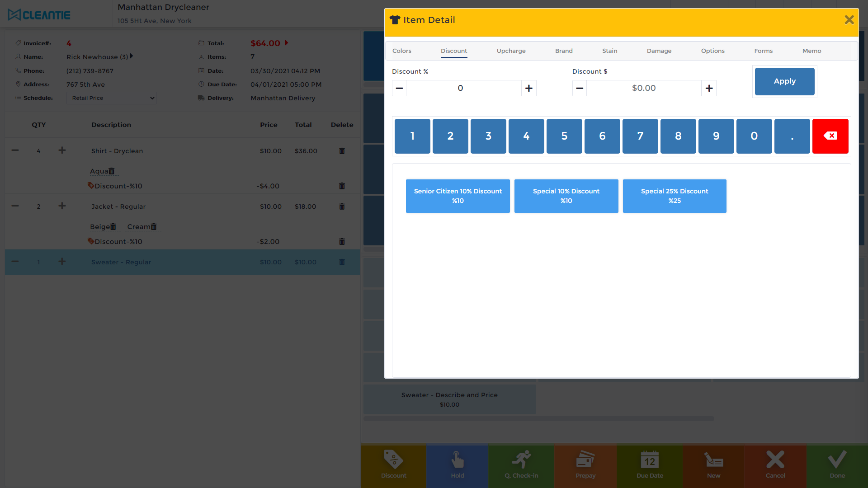Tap the decimal point key

coord(792,136)
